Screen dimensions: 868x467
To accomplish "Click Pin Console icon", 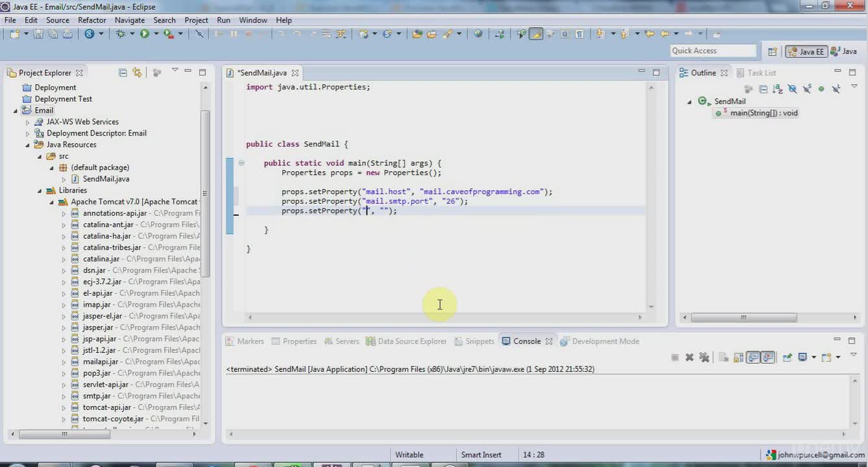I will pyautogui.click(x=787, y=357).
